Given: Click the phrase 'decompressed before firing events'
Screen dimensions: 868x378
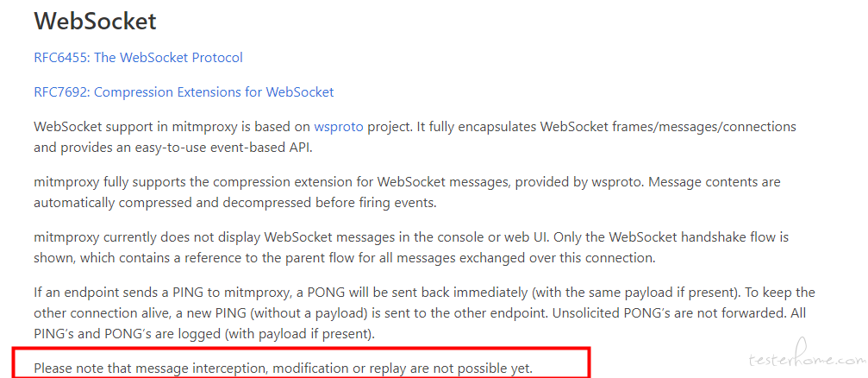Looking at the screenshot, I should pos(329,203).
